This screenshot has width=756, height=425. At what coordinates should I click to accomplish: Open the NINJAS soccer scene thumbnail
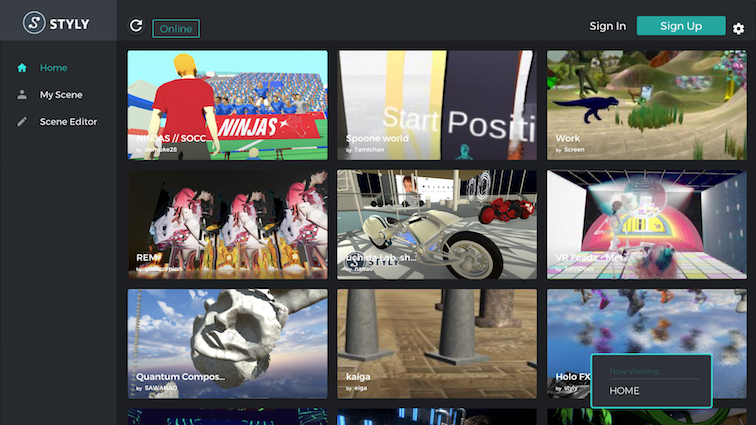[x=227, y=105]
